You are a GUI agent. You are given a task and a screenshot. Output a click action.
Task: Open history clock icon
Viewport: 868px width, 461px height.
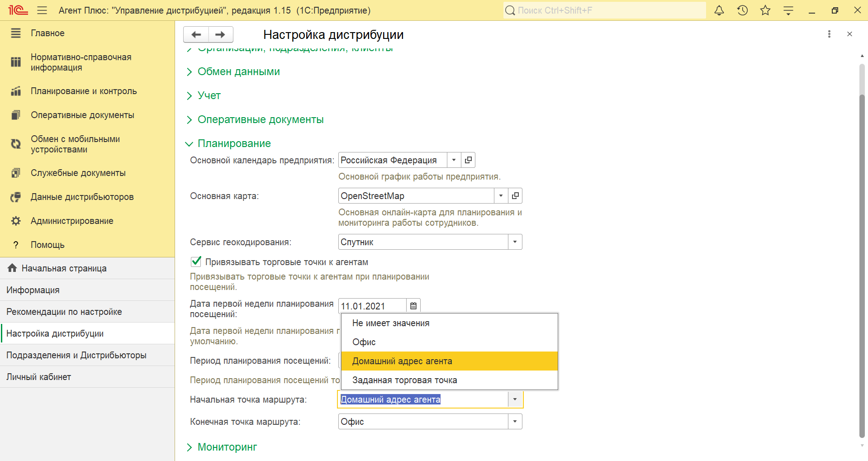742,10
